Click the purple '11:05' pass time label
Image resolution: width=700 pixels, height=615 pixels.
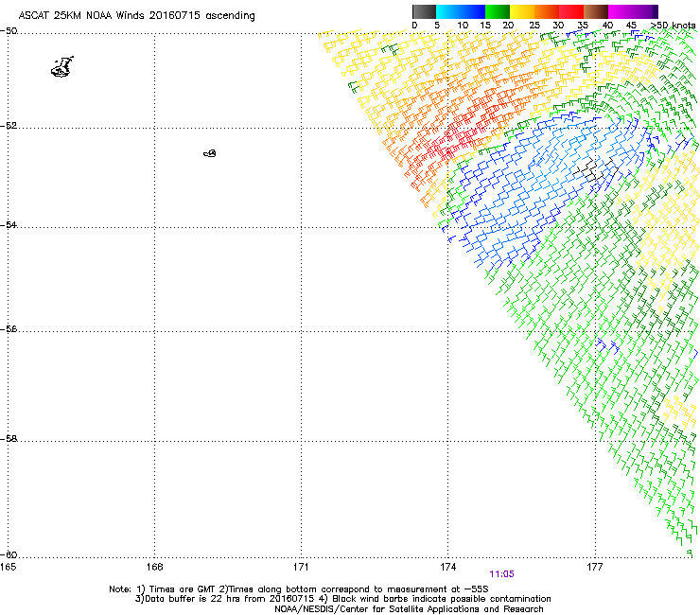501,574
